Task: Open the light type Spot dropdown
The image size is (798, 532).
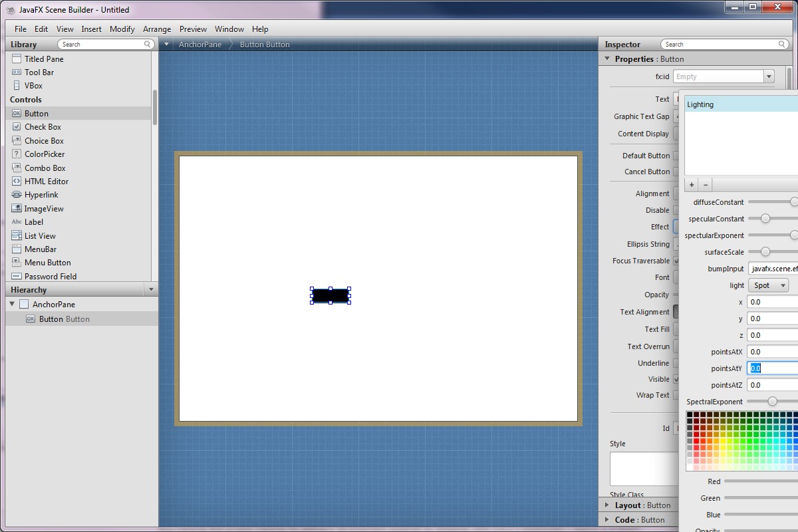Action: (768, 285)
